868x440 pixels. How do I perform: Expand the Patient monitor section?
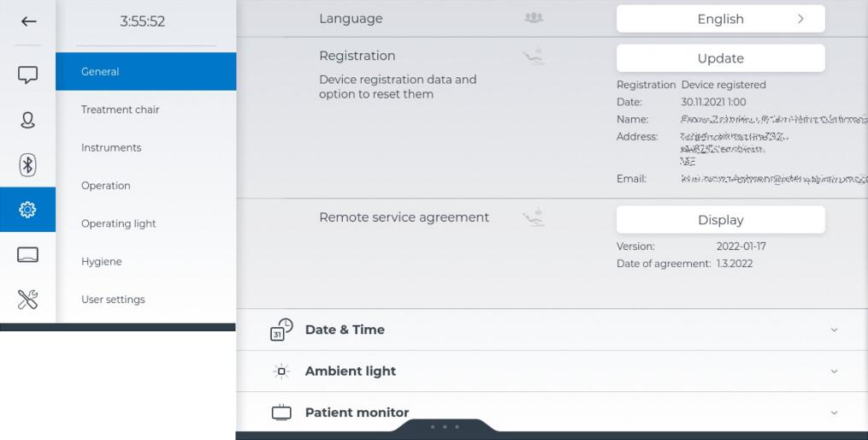point(834,413)
